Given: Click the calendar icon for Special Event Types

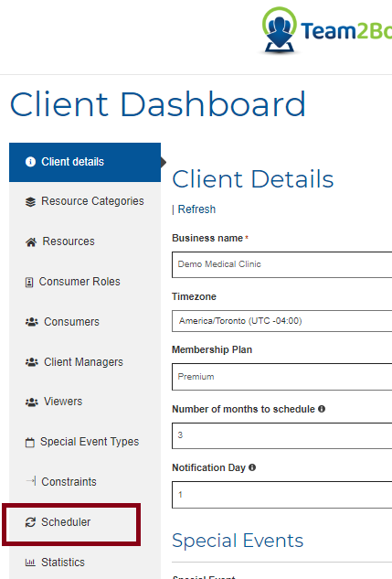Looking at the screenshot, I should click(x=30, y=442).
